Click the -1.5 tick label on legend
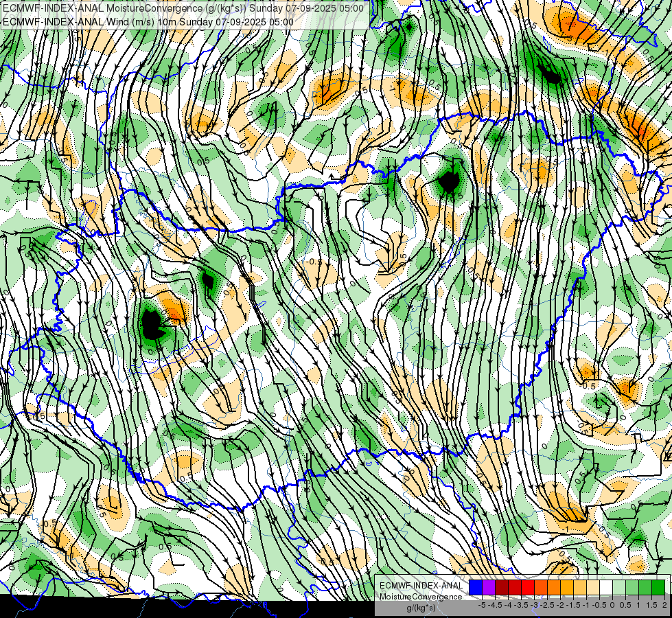The image size is (672, 618). (573, 605)
